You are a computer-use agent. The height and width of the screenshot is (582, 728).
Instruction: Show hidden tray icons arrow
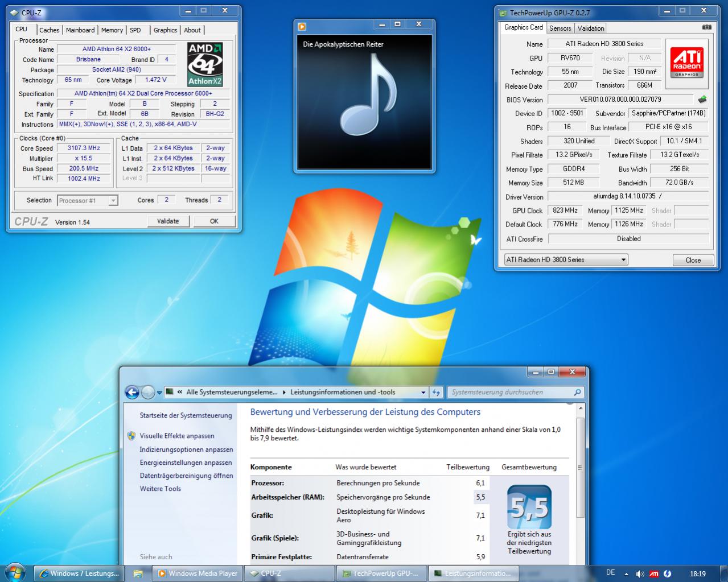627,573
